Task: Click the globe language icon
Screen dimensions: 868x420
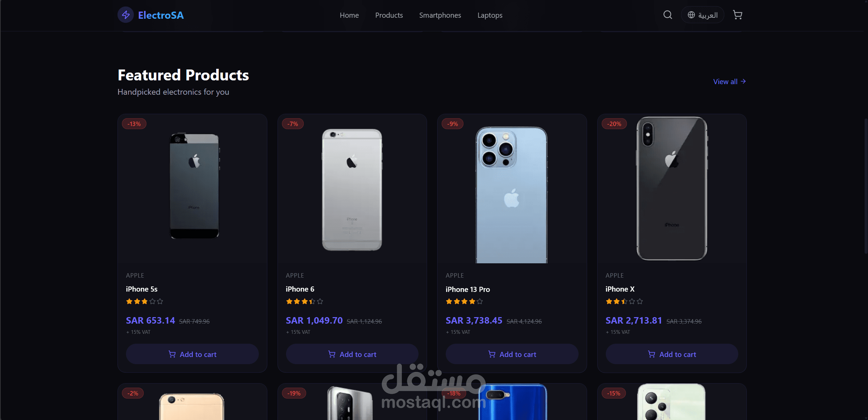Action: [691, 15]
